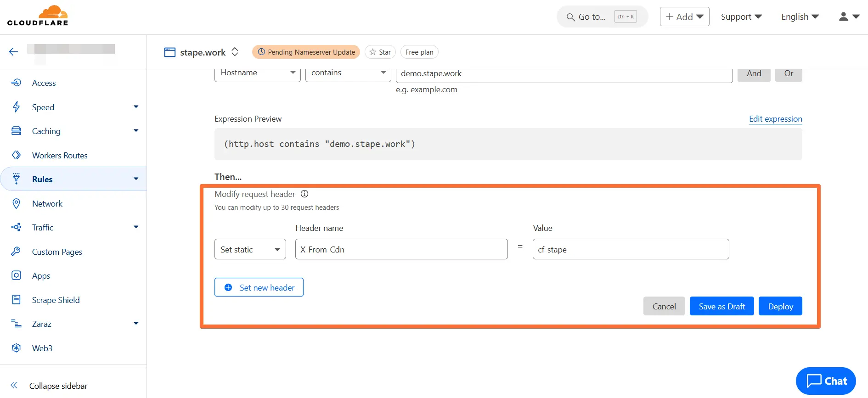Open the Set static dropdown
This screenshot has height=398, width=868.
click(250, 249)
